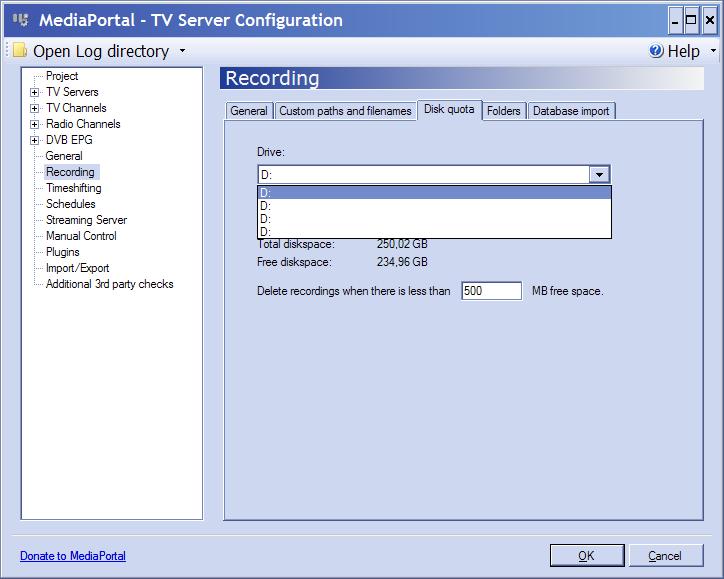Screen dimensions: 724x579
Task: Expand the DVB EPG tree node
Action: [x=34, y=141]
